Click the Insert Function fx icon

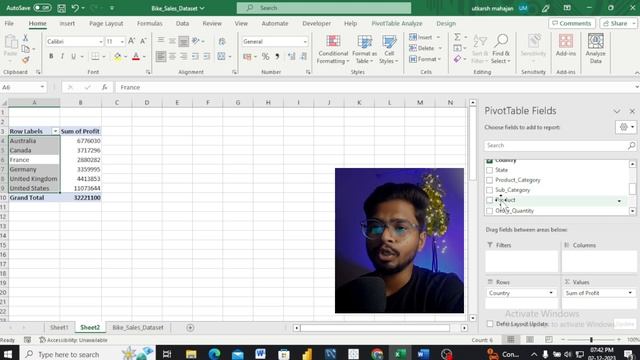(105, 87)
